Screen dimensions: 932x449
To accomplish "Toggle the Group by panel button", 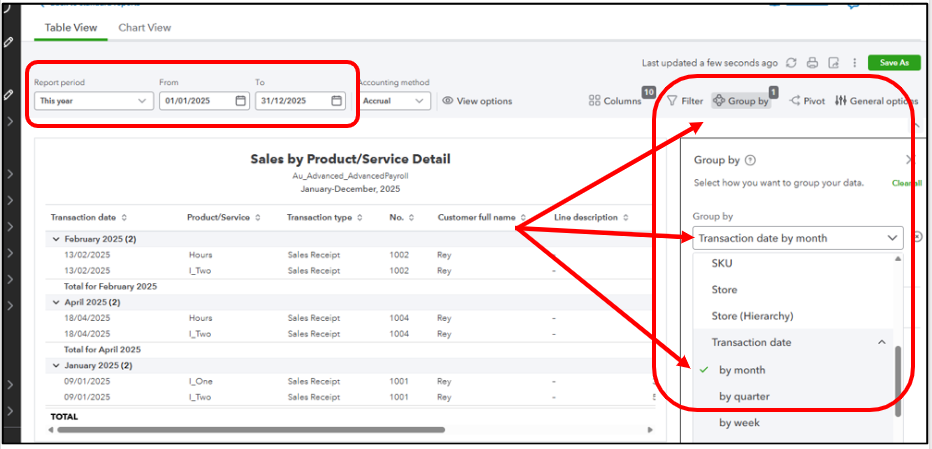I will pyautogui.click(x=741, y=101).
